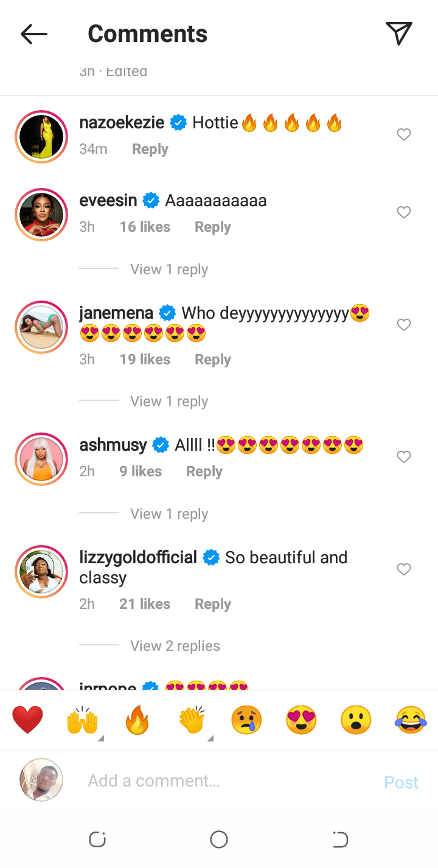Open the 19 likes list on janemena's comment

(145, 359)
